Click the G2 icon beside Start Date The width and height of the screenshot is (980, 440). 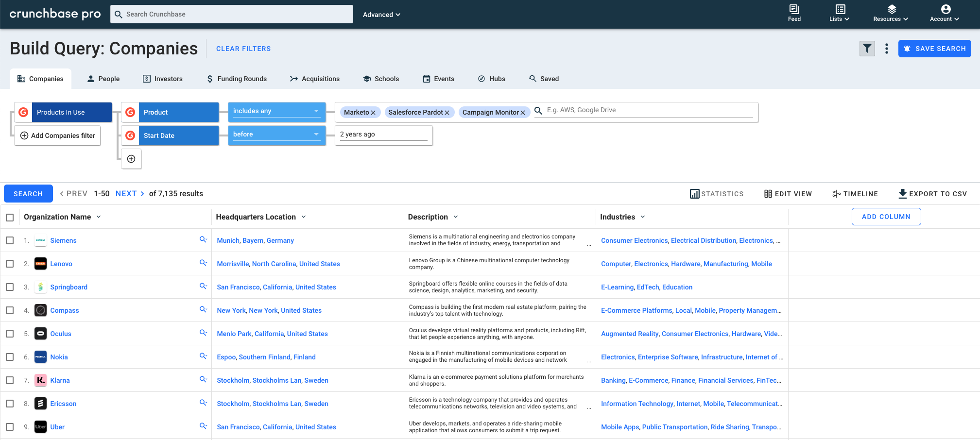(130, 135)
